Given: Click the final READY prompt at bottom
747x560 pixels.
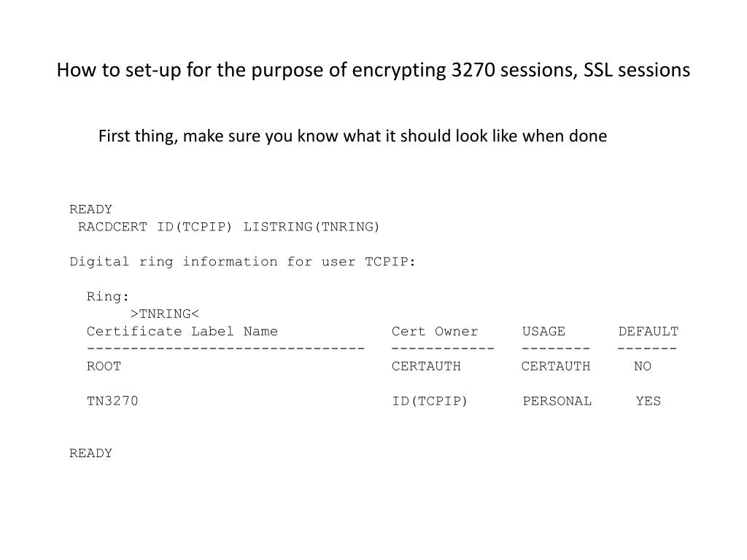Looking at the screenshot, I should click(91, 454).
